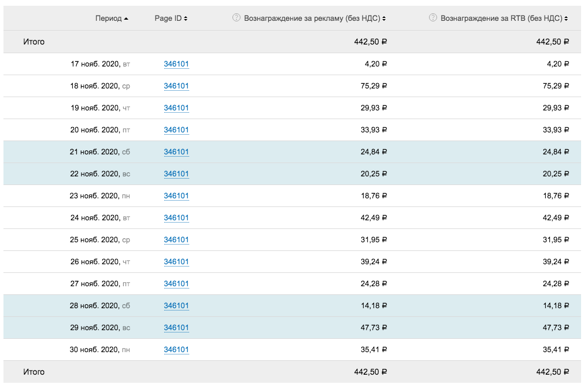The width and height of the screenshot is (588, 388).
Task: Open Page ID link for 25 нояб. 2020
Action: [x=176, y=240]
